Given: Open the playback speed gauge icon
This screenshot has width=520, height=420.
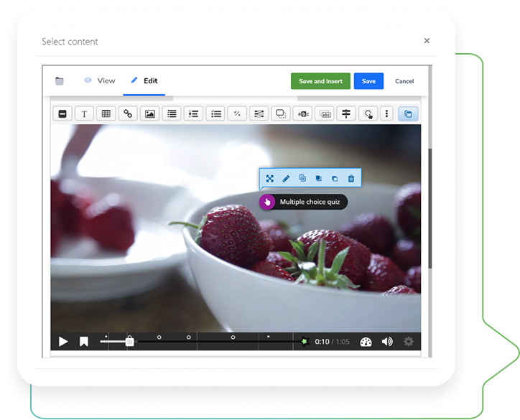Looking at the screenshot, I should pyautogui.click(x=366, y=342).
